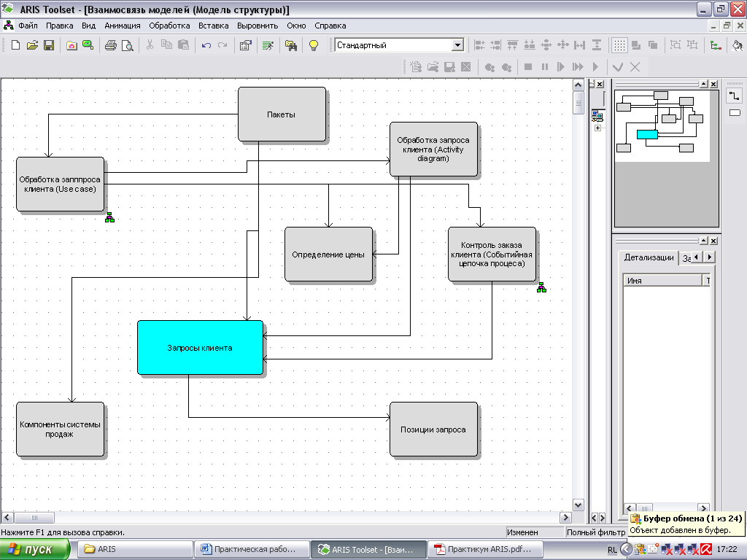Click the equal vertical spacing icon
Image resolution: width=747 pixels, height=560 pixels.
click(x=597, y=45)
